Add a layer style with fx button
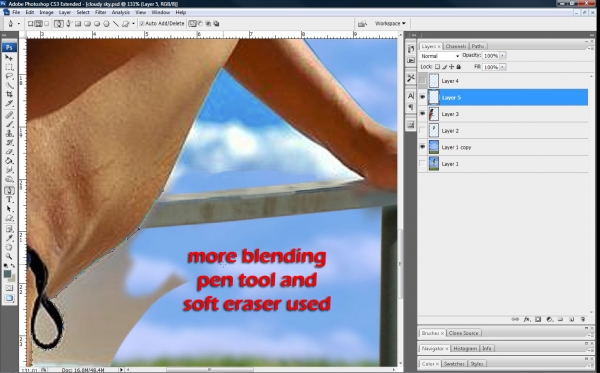Screen dimensions: 600x373 [x=527, y=319]
